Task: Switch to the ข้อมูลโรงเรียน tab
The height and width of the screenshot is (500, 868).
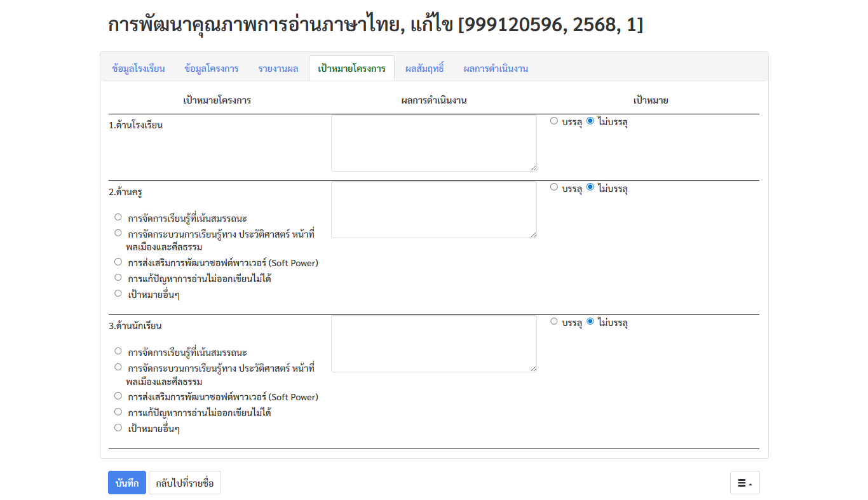Action: 139,69
